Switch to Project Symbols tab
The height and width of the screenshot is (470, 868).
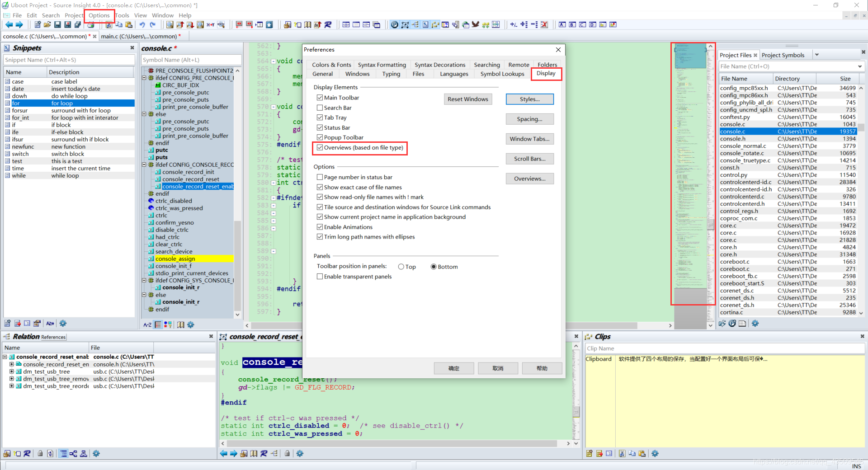point(783,55)
